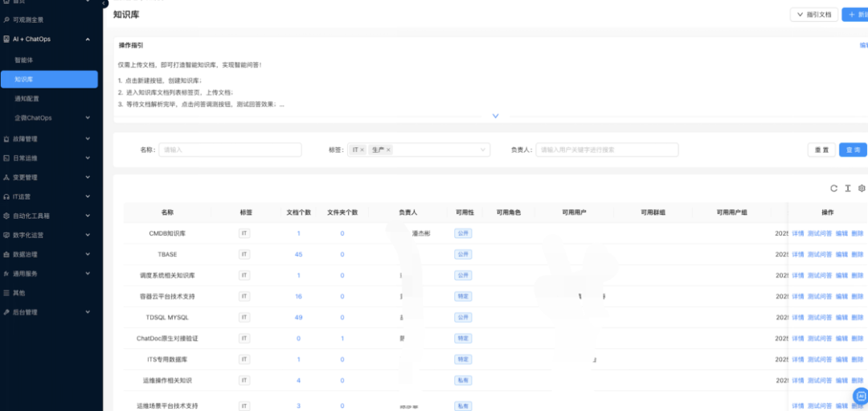Click the 新建 button
Viewport: 868px width, 411px height.
tap(854, 15)
